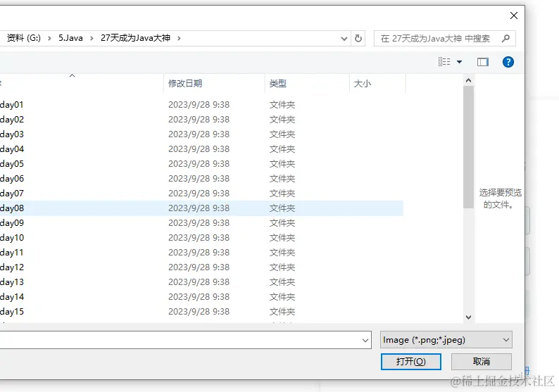The height and width of the screenshot is (392, 559).
Task: Open the view options dropdown arrow
Action: pyautogui.click(x=460, y=62)
